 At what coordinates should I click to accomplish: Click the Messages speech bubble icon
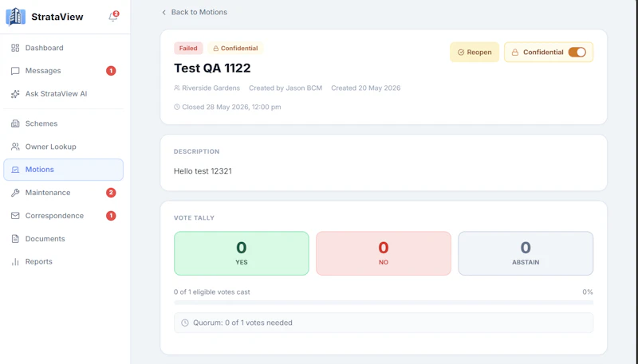click(15, 71)
